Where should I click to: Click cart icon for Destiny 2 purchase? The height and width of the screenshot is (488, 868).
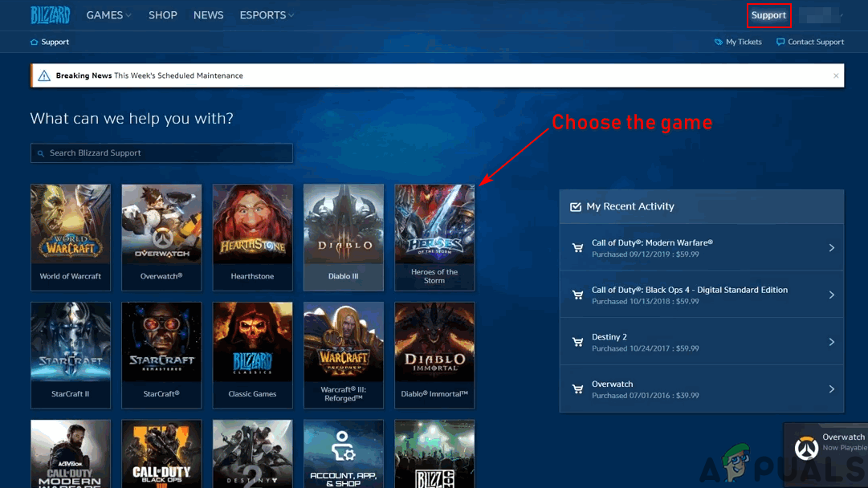pos(578,342)
